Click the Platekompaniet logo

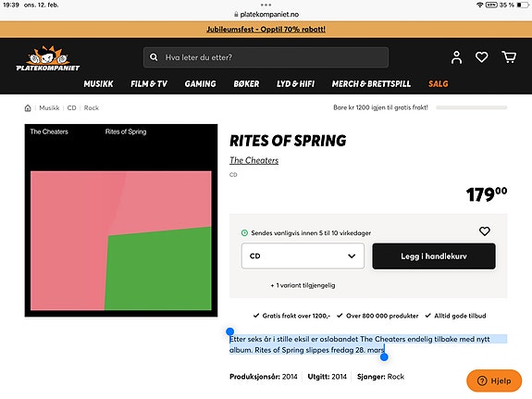(x=48, y=58)
